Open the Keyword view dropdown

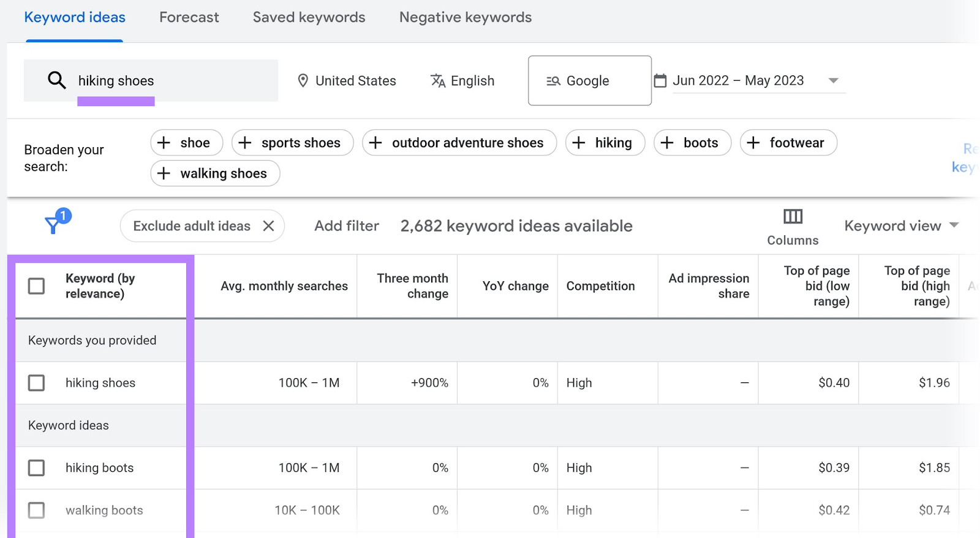pos(901,226)
